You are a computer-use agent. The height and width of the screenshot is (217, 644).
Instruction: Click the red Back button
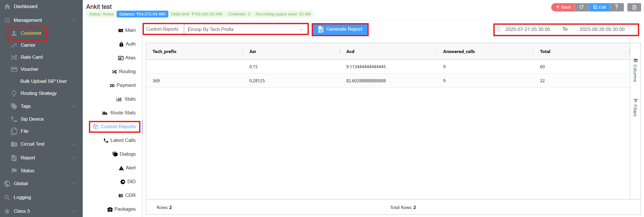coord(563,7)
